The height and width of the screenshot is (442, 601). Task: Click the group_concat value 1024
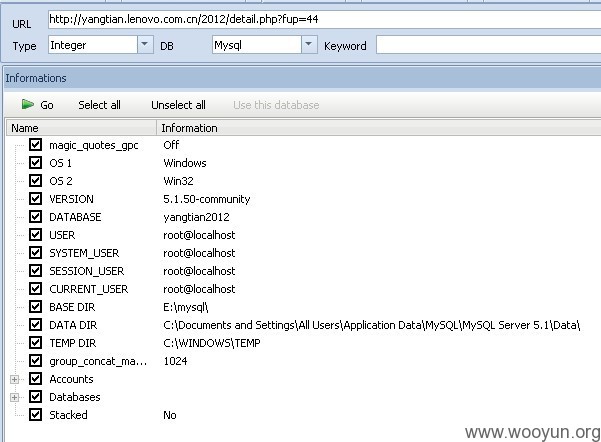175,361
